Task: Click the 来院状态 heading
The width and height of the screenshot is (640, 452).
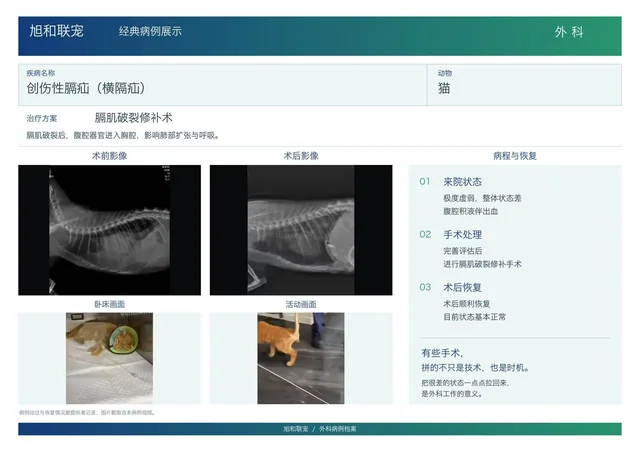Action: (x=463, y=182)
